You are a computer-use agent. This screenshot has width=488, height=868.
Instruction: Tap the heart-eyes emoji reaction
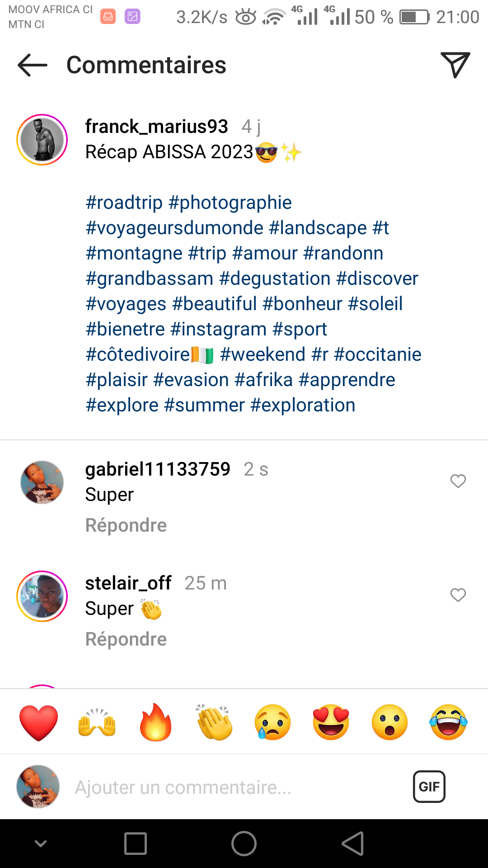click(x=331, y=722)
